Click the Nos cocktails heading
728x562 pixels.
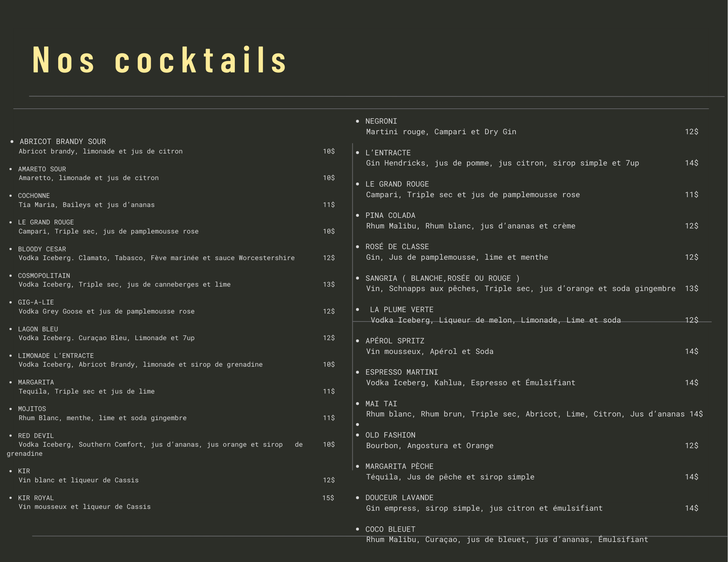159,60
